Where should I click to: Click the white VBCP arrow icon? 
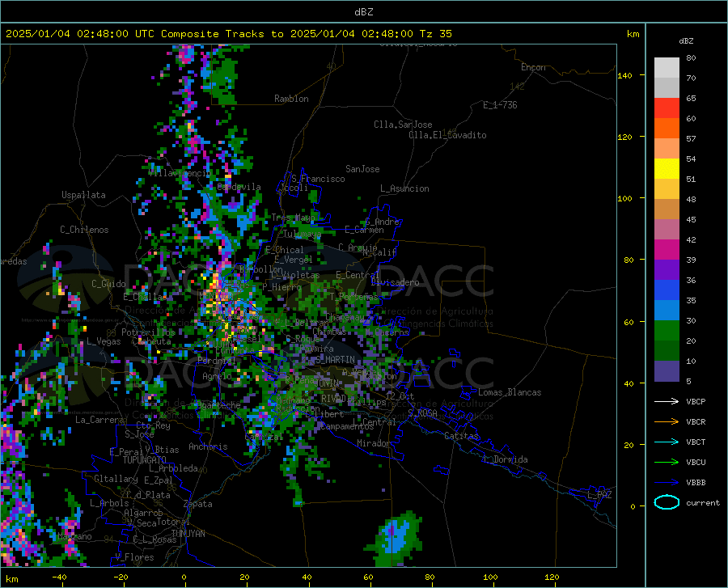tap(667, 401)
